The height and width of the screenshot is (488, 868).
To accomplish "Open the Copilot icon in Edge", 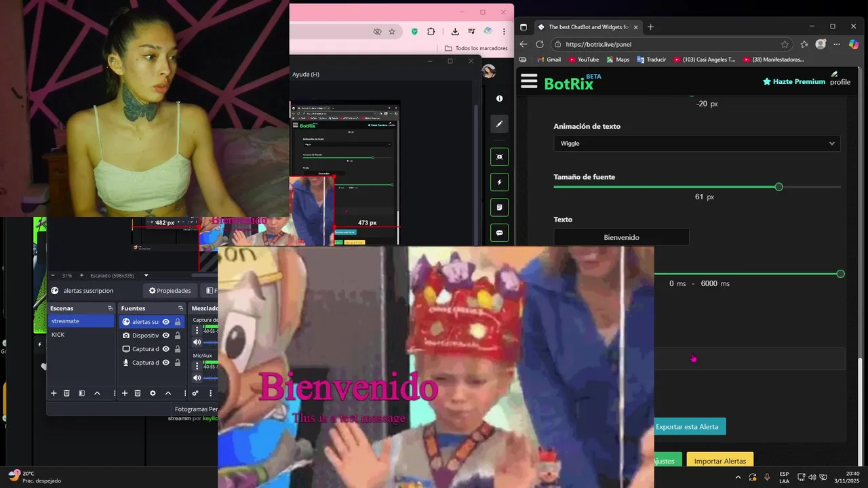I will pos(854,44).
